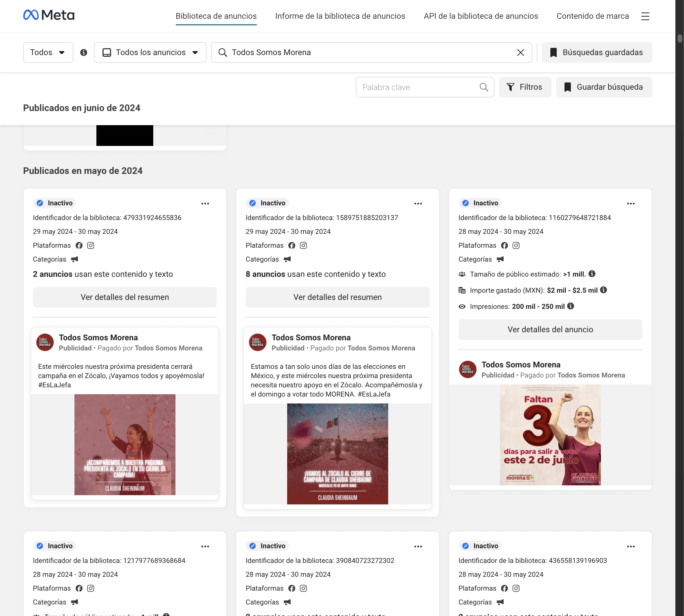Click Todos Somos Morena page name in third ad
The height and width of the screenshot is (616, 684).
click(x=521, y=365)
